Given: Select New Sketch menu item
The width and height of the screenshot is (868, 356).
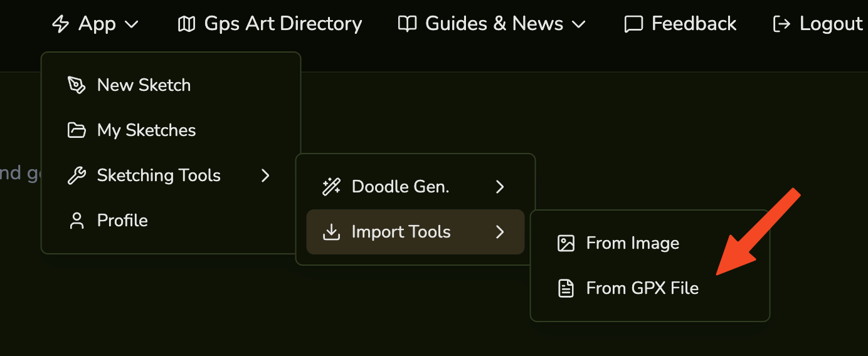Looking at the screenshot, I should click(171, 85).
